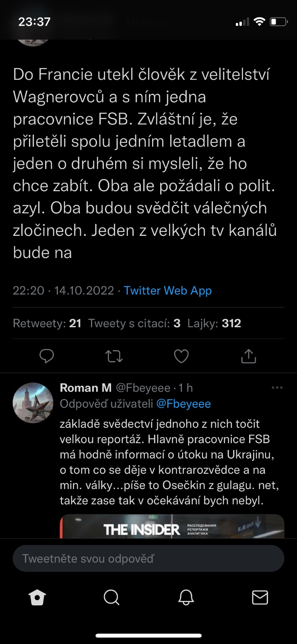Open Messages envelope tab
This screenshot has height=644, width=297.
pos(260,598)
